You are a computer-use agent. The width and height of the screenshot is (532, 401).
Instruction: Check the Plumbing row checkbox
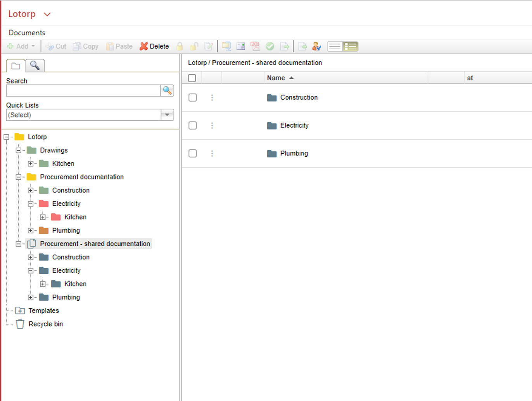(193, 154)
